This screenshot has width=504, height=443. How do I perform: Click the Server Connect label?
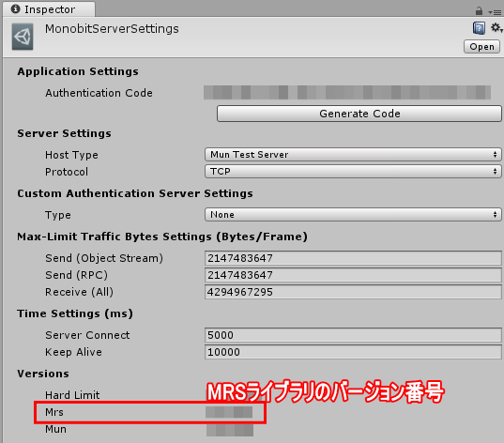[87, 335]
